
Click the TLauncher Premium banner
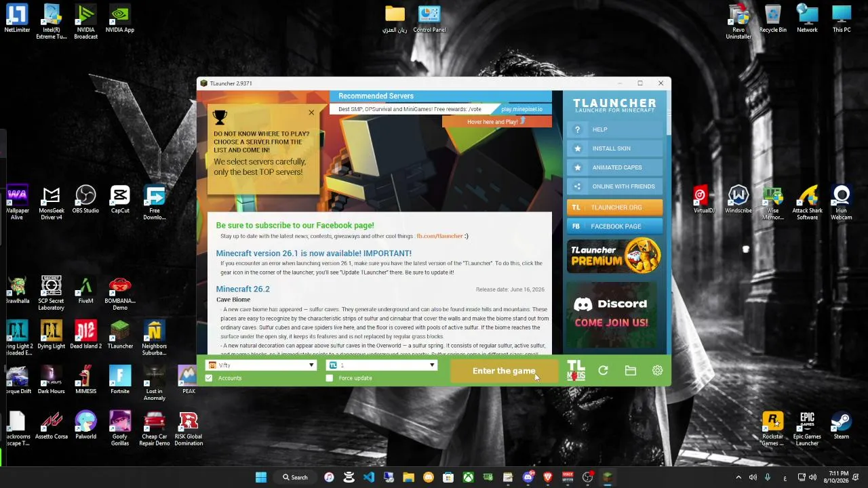pyautogui.click(x=614, y=256)
